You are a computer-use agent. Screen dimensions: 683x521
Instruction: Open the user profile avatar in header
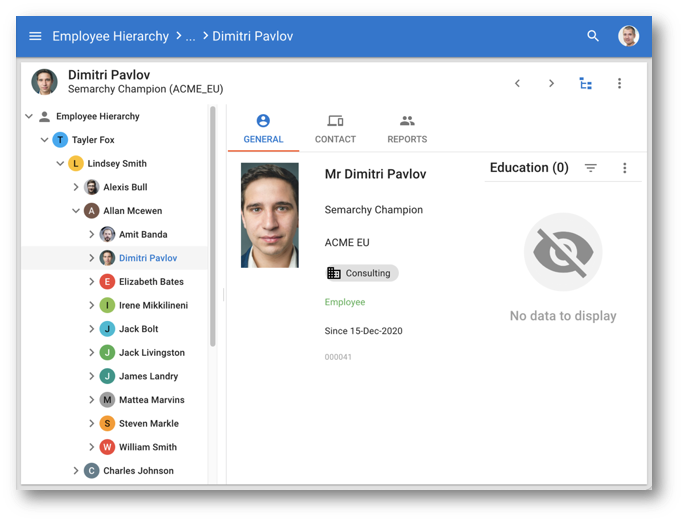point(628,36)
